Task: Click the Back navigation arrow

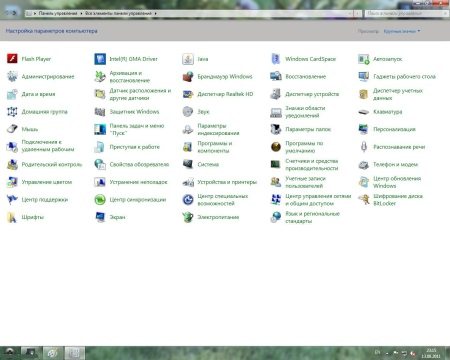Action: click(x=7, y=13)
